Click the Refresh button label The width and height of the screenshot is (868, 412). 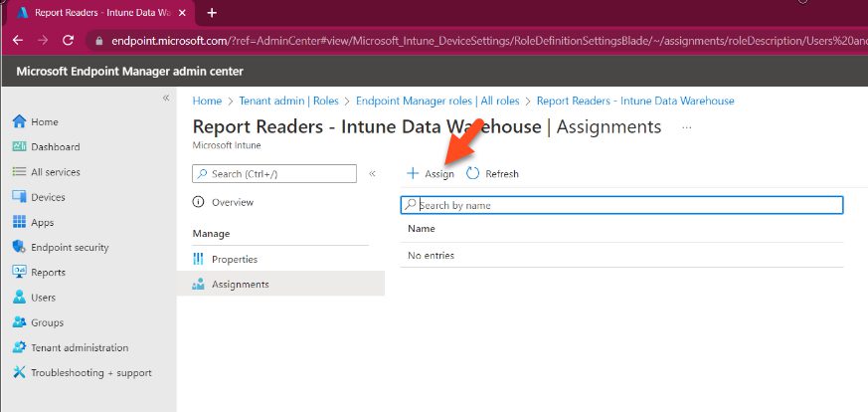(502, 174)
